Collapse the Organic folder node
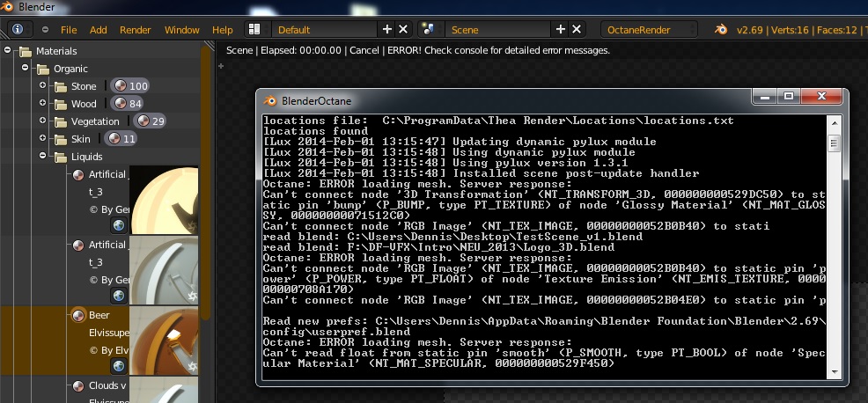Viewport: 868px width, 403px height. [x=25, y=68]
